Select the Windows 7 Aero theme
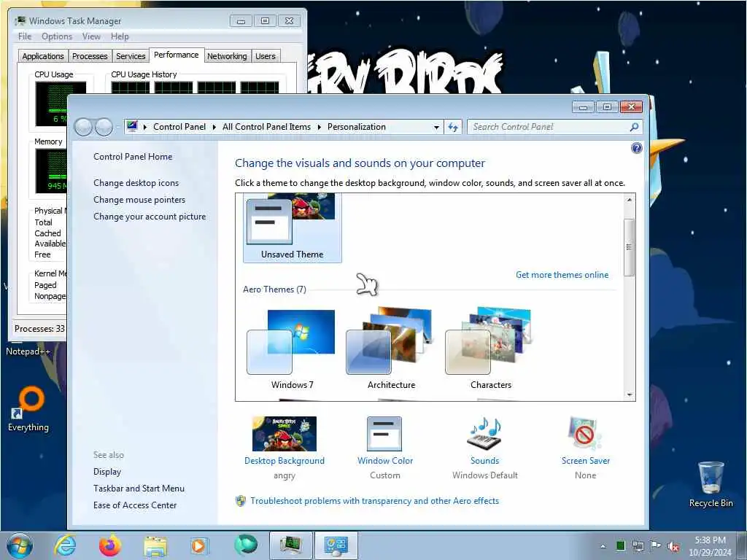 point(292,349)
